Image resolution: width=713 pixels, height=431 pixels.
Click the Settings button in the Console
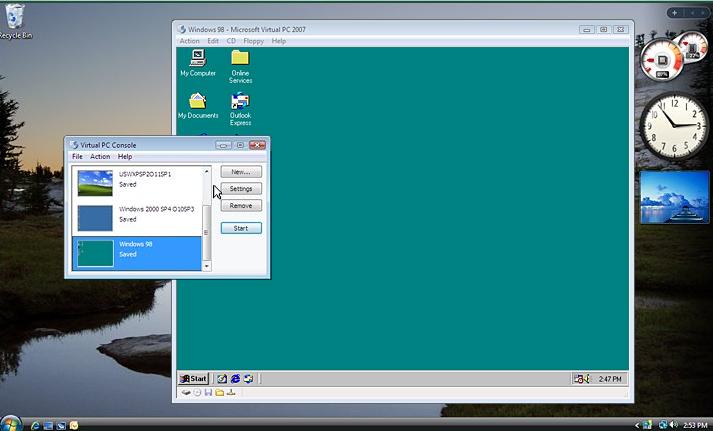pyautogui.click(x=241, y=189)
